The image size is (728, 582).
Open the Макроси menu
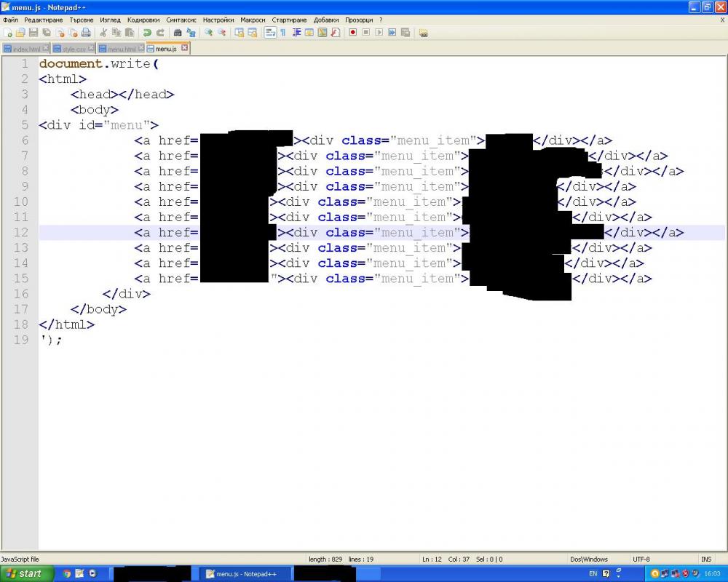coord(253,20)
